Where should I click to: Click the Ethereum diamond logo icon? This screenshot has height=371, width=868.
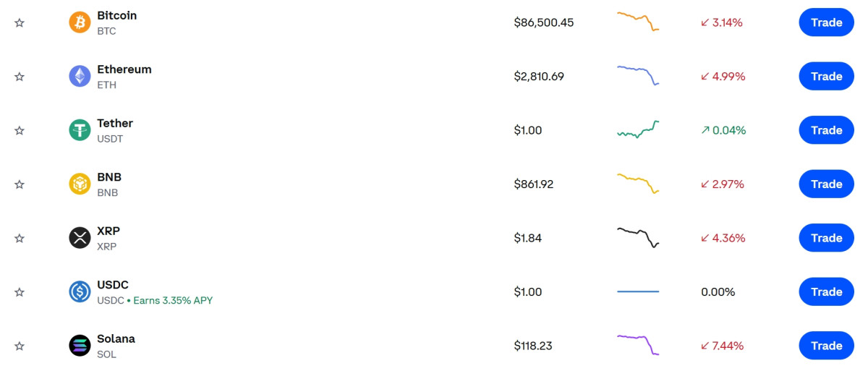tap(80, 76)
